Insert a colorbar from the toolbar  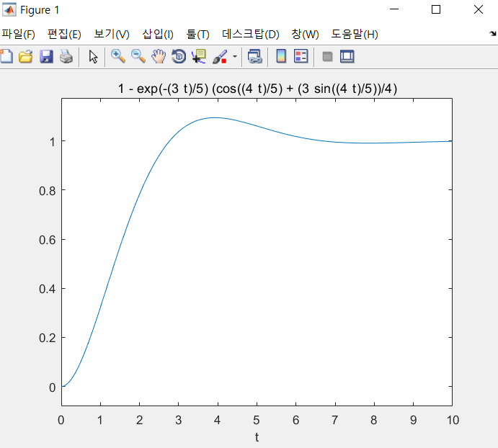tap(281, 57)
